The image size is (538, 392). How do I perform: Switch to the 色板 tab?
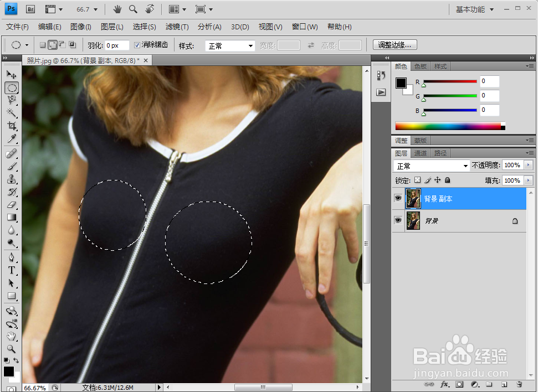coord(421,66)
